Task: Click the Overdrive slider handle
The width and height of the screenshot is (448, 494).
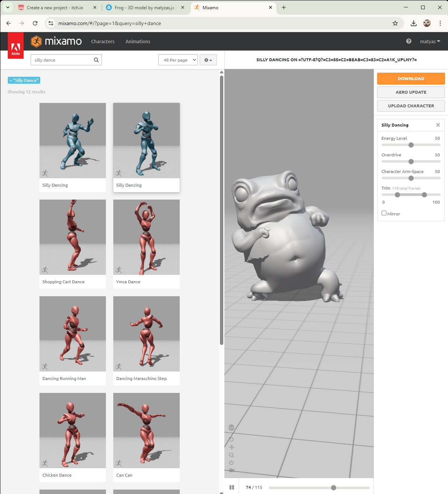Action: coord(411,162)
